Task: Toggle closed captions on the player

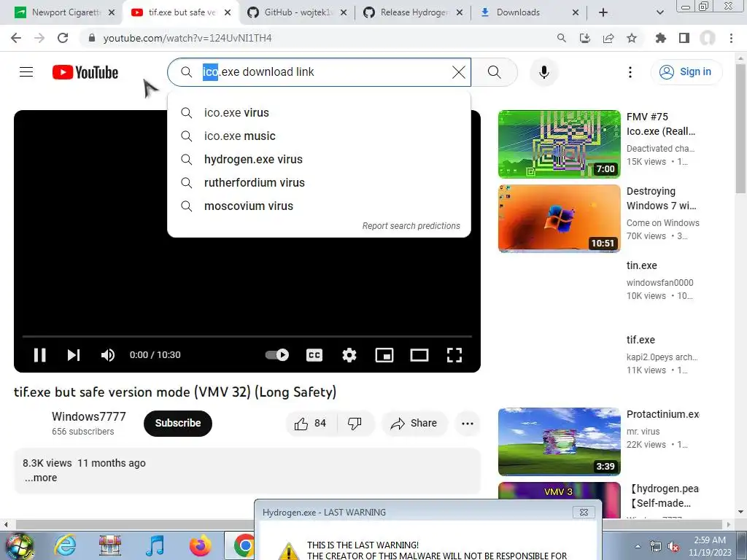Action: (x=314, y=355)
